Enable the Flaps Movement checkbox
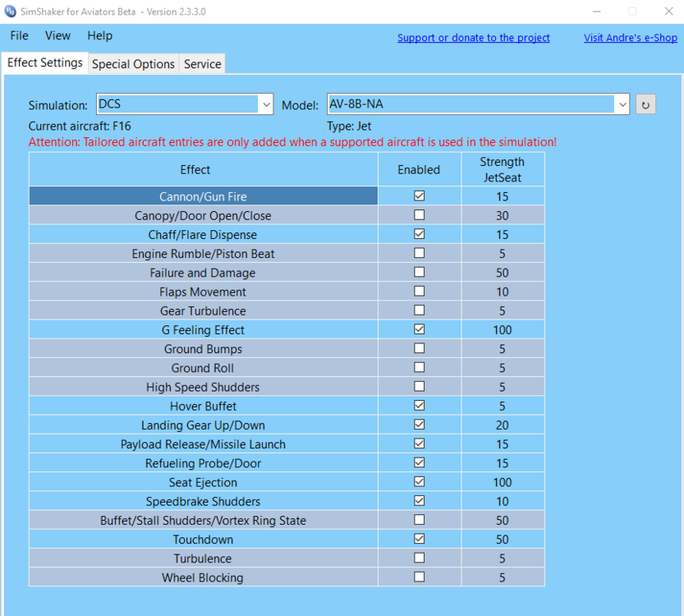This screenshot has height=616, width=684. 420,291
